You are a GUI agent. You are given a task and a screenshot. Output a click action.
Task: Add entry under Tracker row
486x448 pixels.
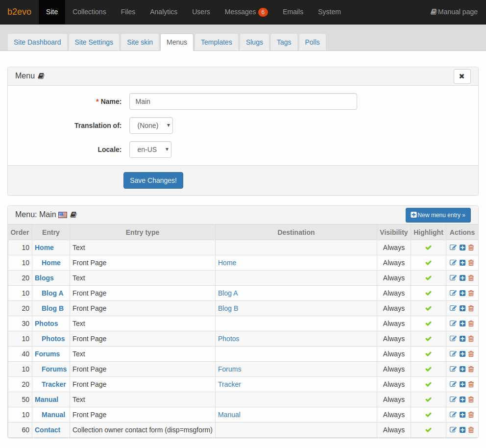462,384
